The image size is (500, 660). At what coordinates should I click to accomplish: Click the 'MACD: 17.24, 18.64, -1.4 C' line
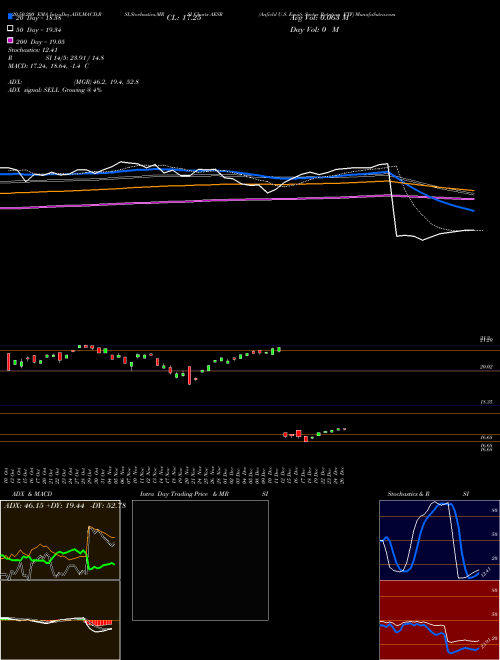pyautogui.click(x=48, y=66)
